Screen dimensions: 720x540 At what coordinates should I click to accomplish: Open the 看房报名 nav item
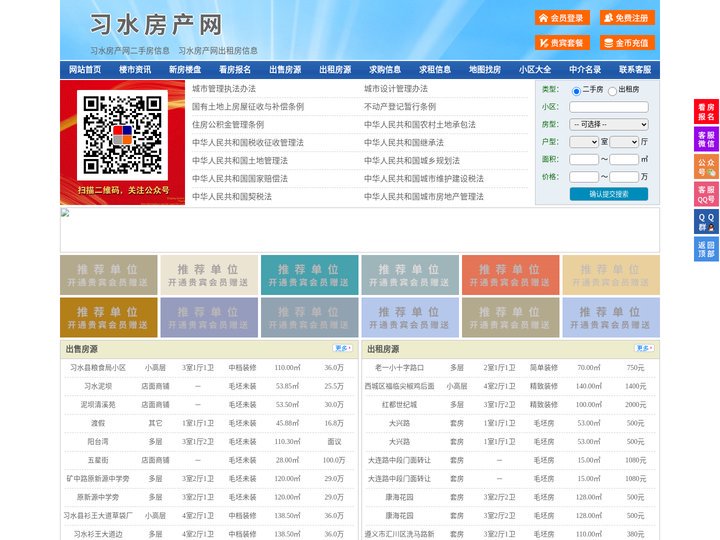point(235,70)
